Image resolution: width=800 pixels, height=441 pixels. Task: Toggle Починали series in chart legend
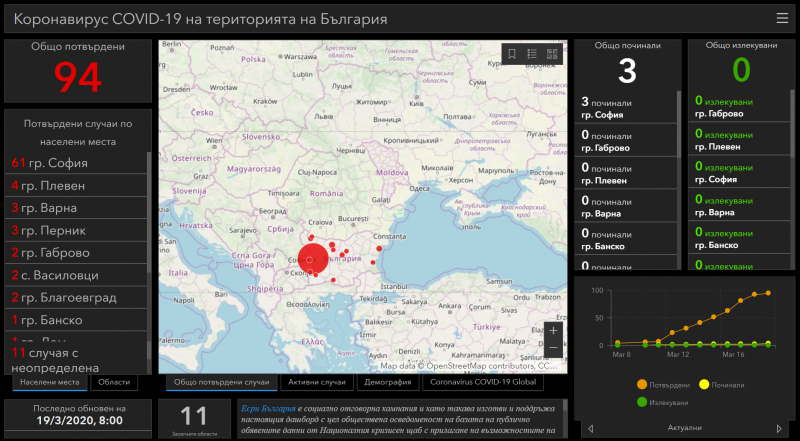(721, 385)
